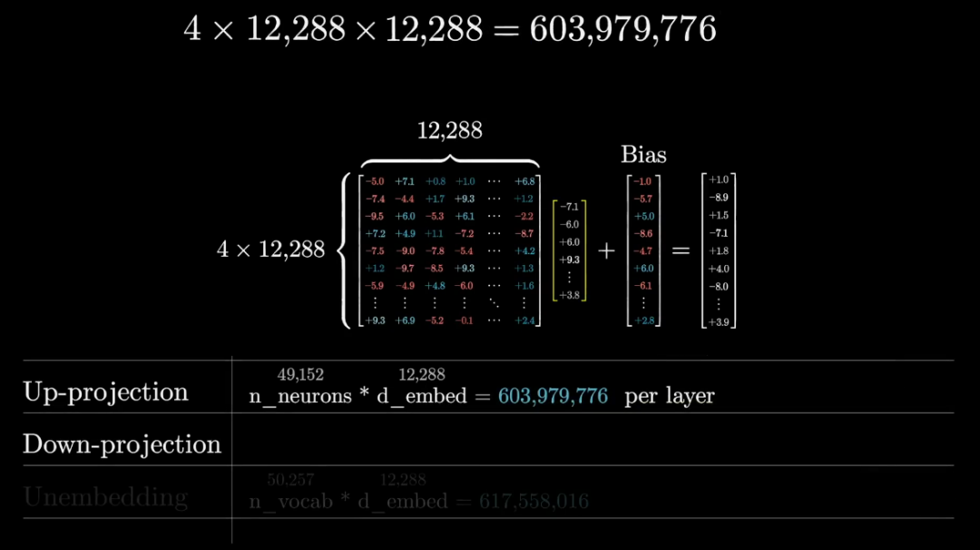Image resolution: width=980 pixels, height=550 pixels.
Task: Select the 12,288 label above the matrix brace
Action: [x=449, y=131]
